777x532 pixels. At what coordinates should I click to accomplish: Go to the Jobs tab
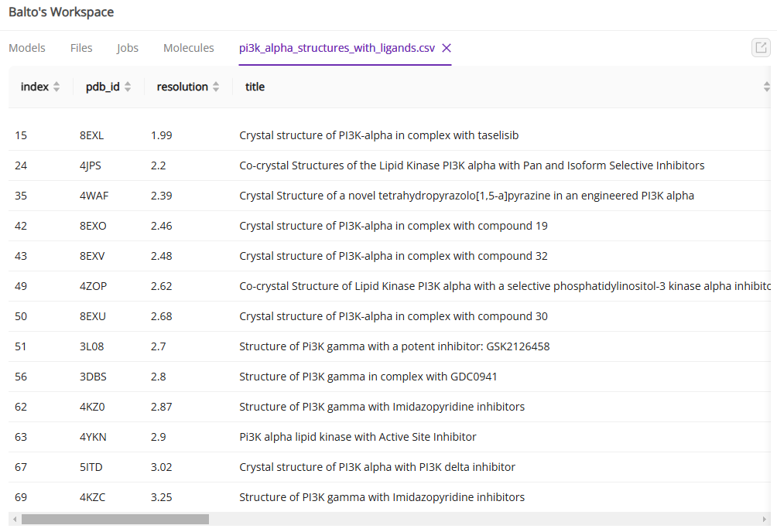[128, 48]
